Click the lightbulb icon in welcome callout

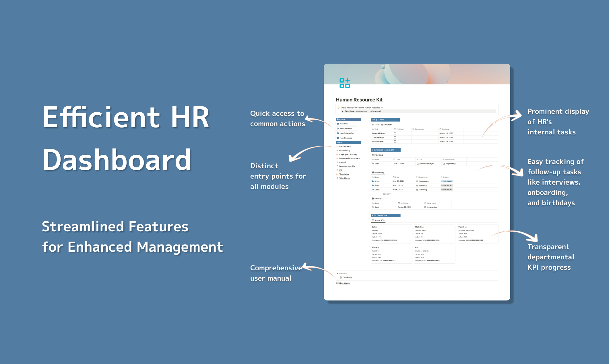point(339,108)
